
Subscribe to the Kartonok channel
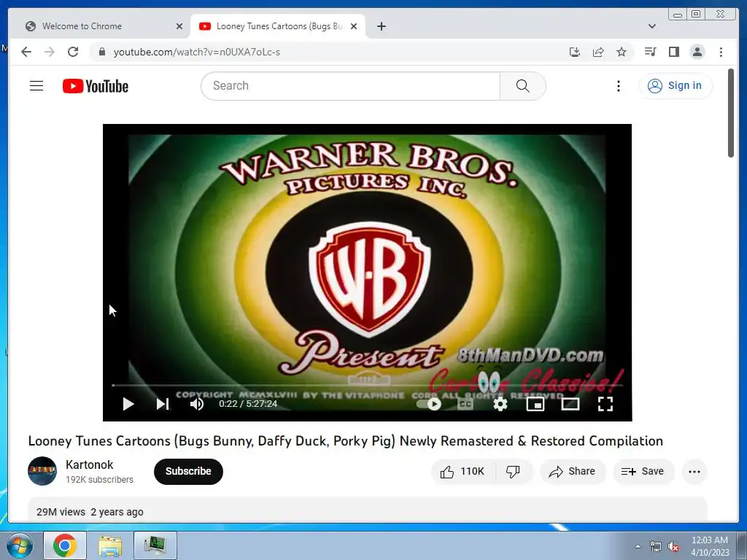pyautogui.click(x=188, y=472)
